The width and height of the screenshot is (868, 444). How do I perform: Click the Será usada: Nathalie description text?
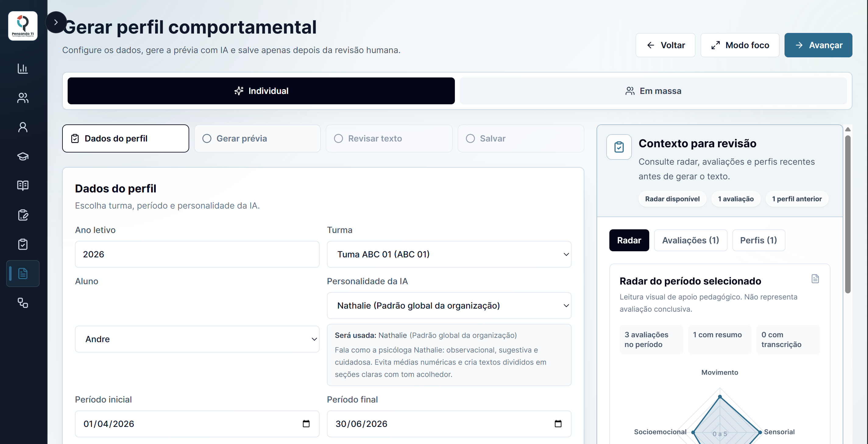(449, 355)
